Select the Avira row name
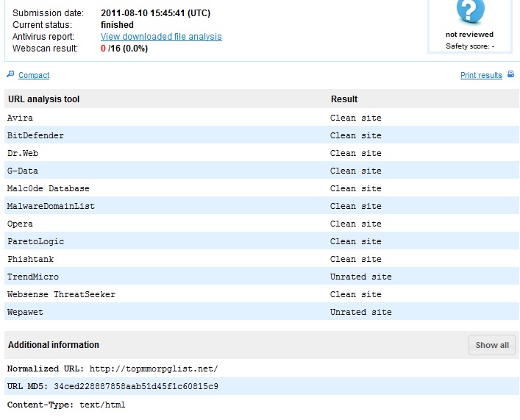This screenshot has height=420, width=520. pyautogui.click(x=20, y=118)
